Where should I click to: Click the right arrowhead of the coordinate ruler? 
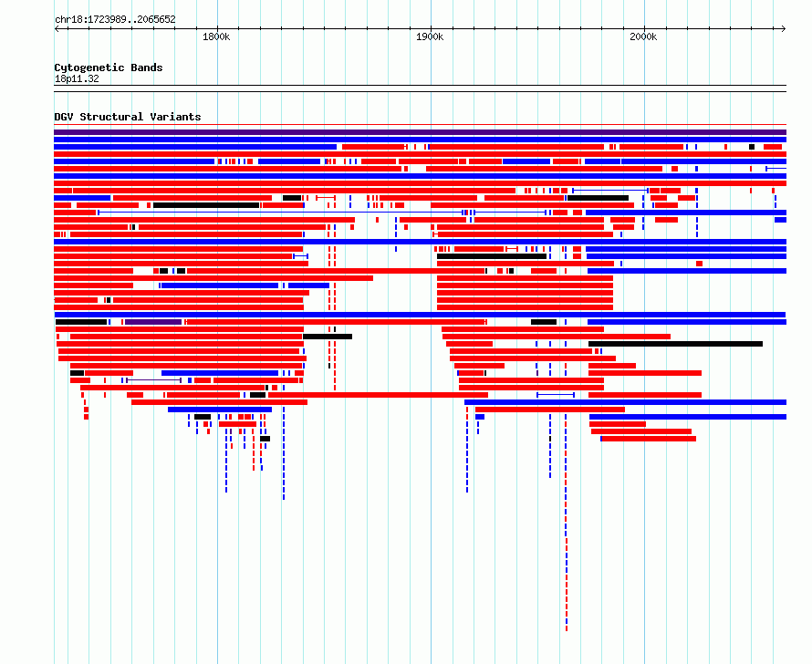point(784,29)
